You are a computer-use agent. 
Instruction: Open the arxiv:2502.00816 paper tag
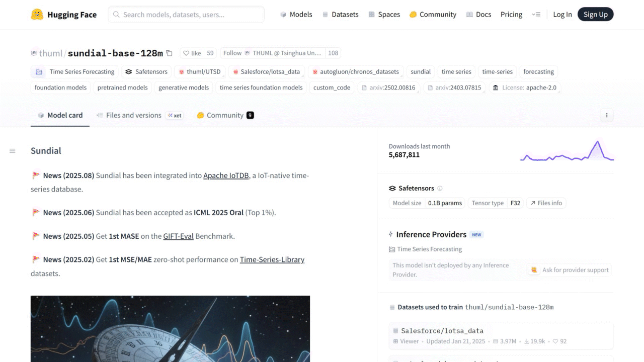389,88
